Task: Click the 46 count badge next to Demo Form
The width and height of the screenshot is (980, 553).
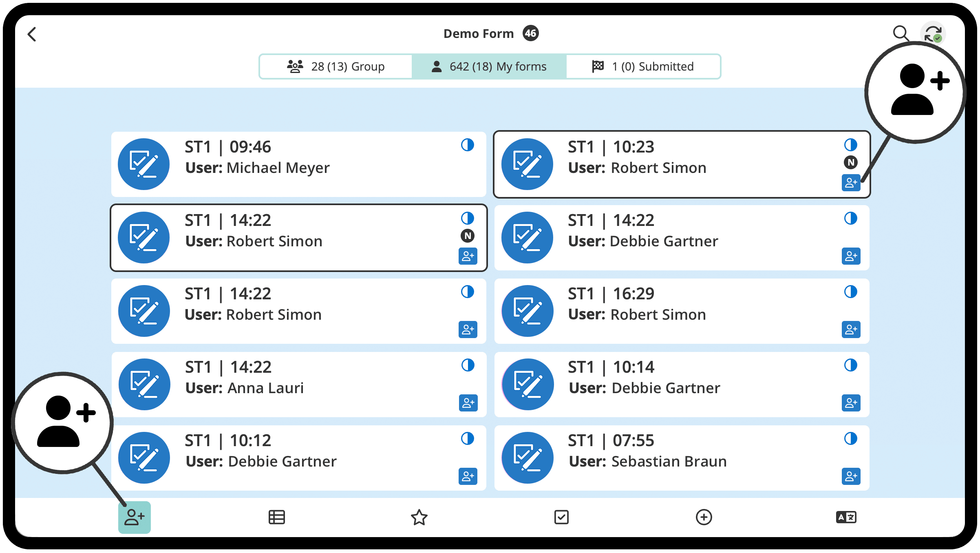Action: coord(530,33)
